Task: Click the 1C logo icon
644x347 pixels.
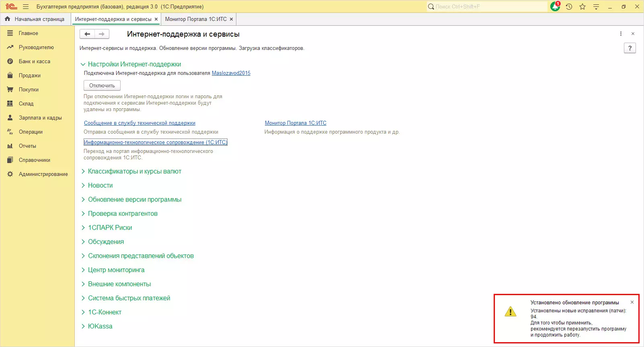Action: [11, 6]
